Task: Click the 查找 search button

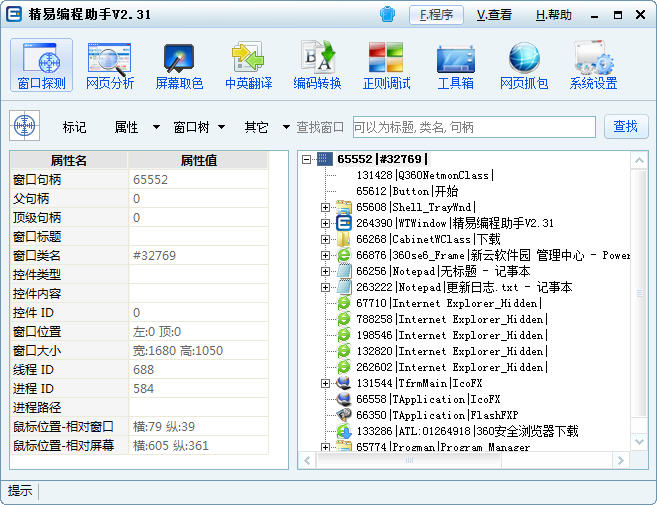Action: 626,126
